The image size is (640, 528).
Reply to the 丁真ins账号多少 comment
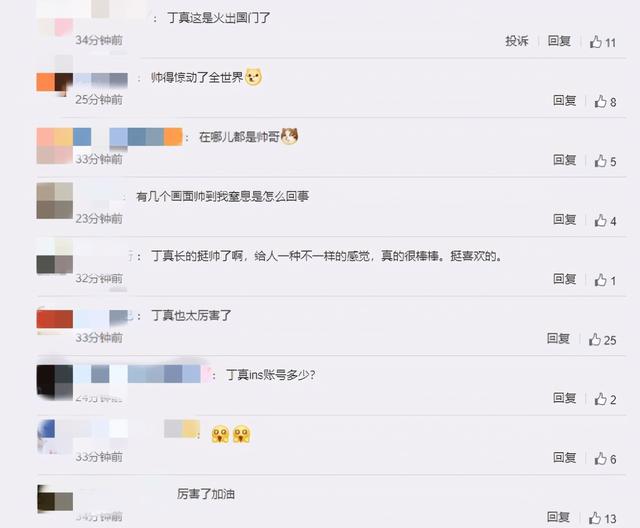tap(564, 398)
